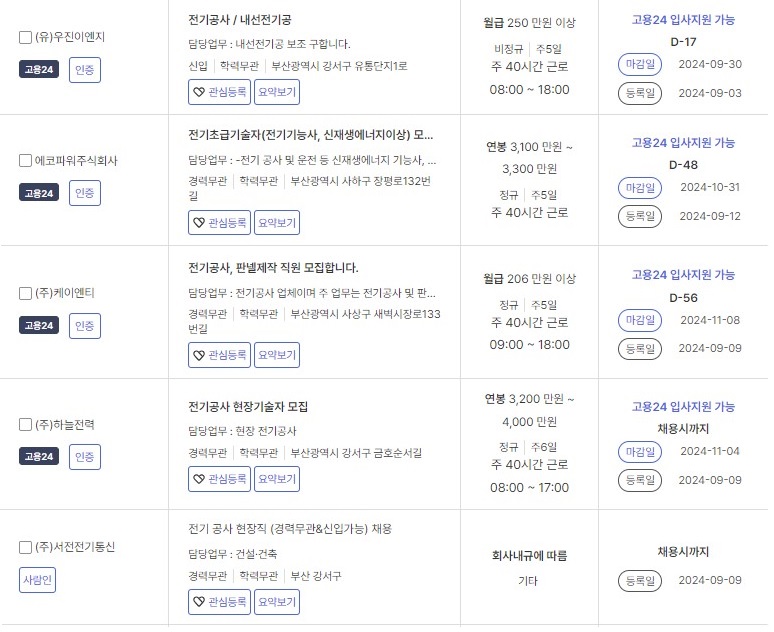Add 판넬제작 직원 job to favorites

(x=219, y=355)
